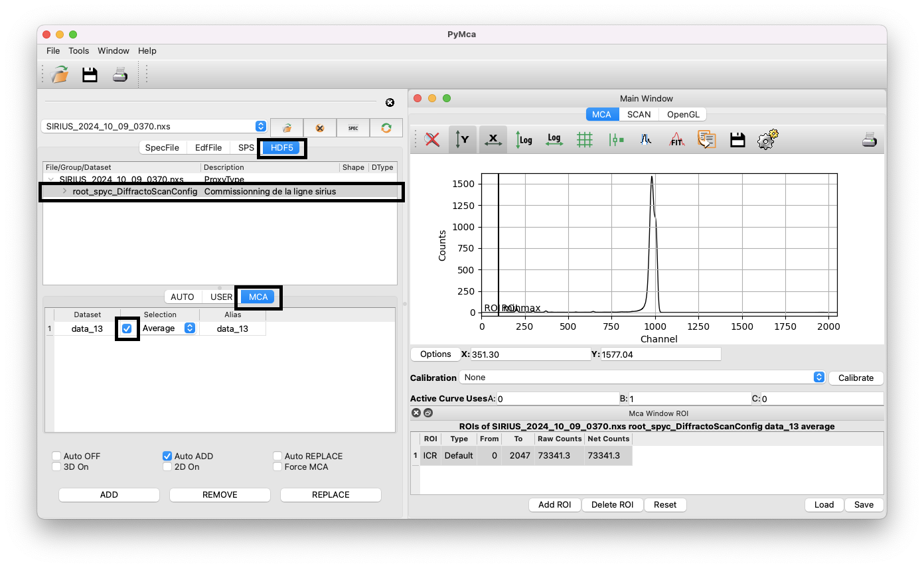This screenshot has height=568, width=924.
Task: Enable the Auto OFF checkbox
Action: click(57, 456)
